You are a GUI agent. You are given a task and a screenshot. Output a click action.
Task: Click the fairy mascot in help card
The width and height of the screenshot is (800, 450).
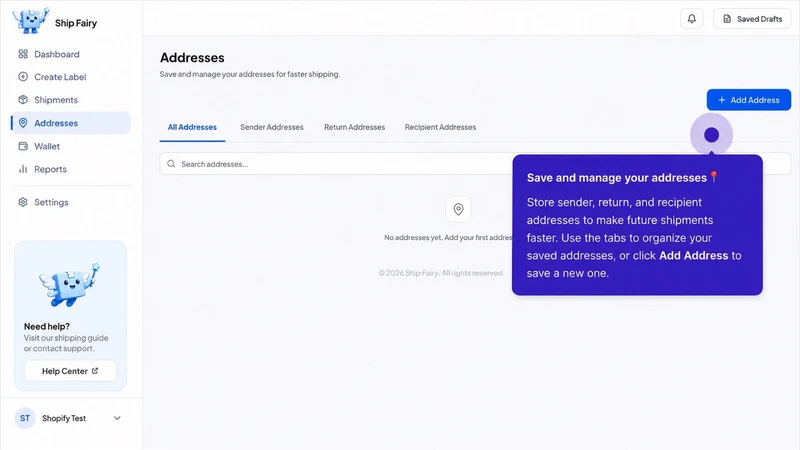pos(70,285)
